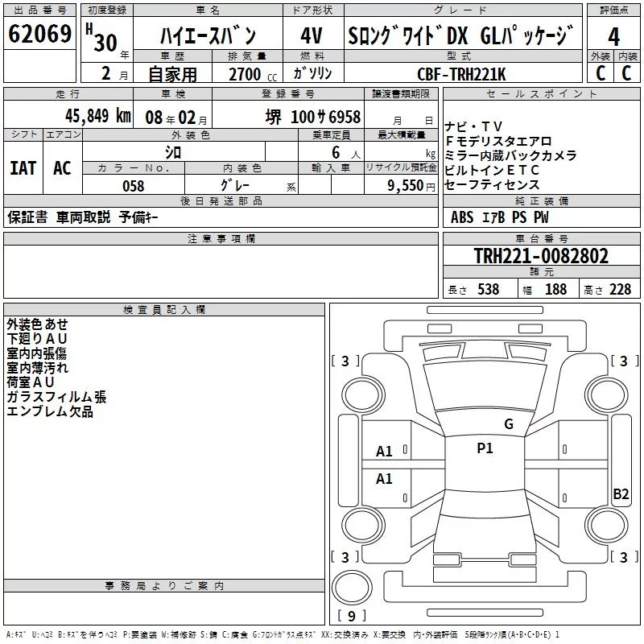
Task: Click the registration number 堺 100サ6958
Action: (313, 117)
